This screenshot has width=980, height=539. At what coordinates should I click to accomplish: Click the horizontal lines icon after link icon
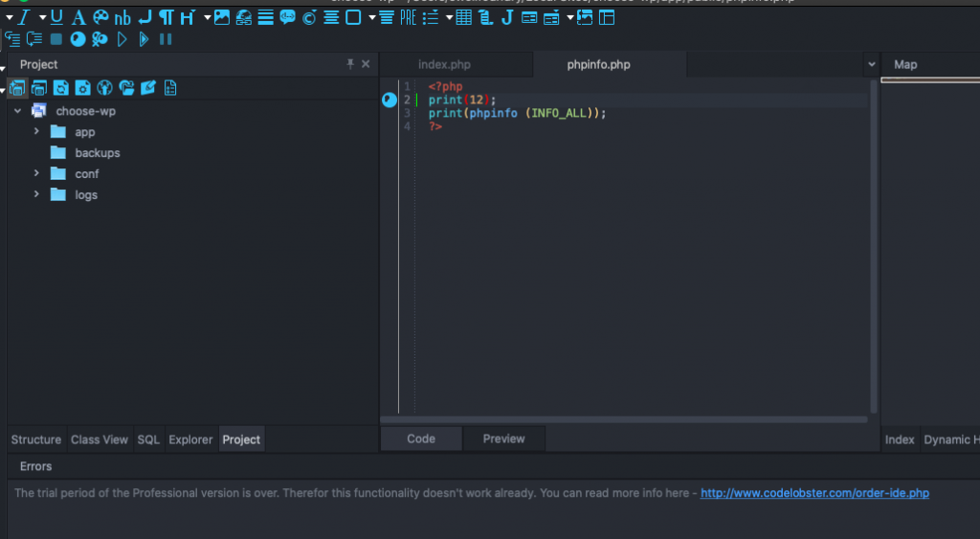[266, 17]
